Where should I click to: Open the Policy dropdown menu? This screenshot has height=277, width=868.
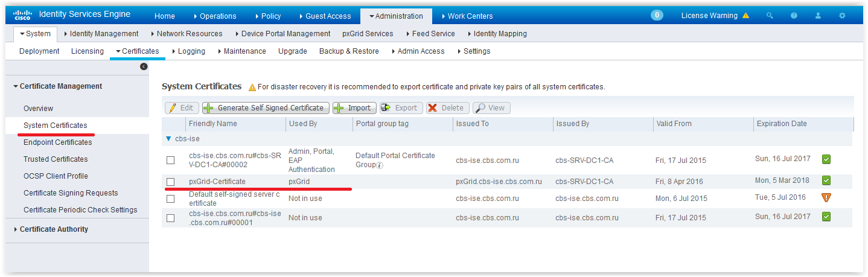[x=268, y=16]
